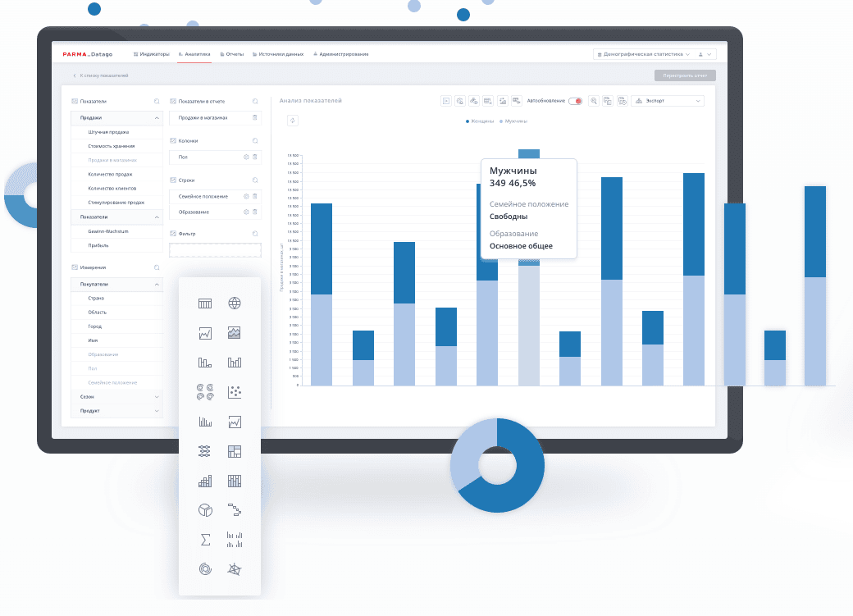Select the radar spider chart icon
The width and height of the screenshot is (853, 616).
pyautogui.click(x=235, y=568)
